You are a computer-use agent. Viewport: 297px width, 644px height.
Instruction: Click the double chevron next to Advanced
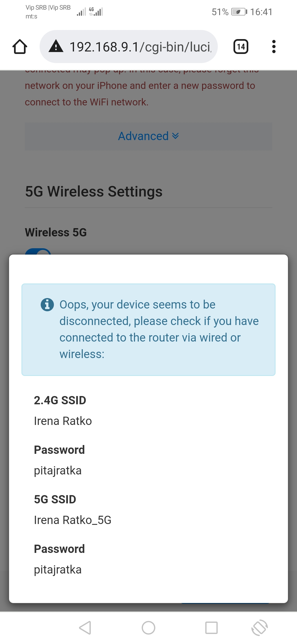[175, 136]
